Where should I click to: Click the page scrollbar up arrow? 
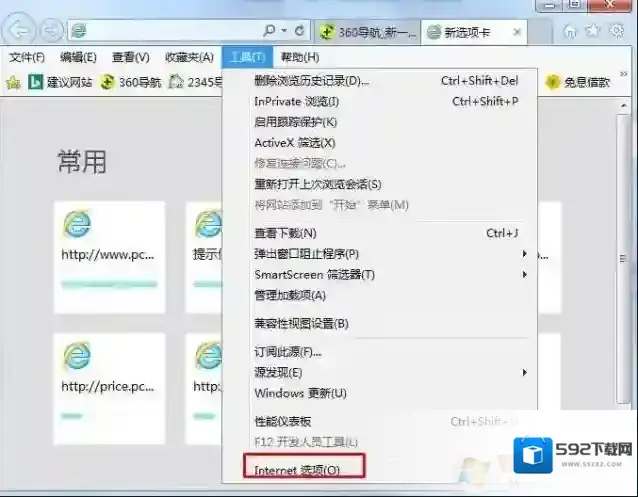624,106
